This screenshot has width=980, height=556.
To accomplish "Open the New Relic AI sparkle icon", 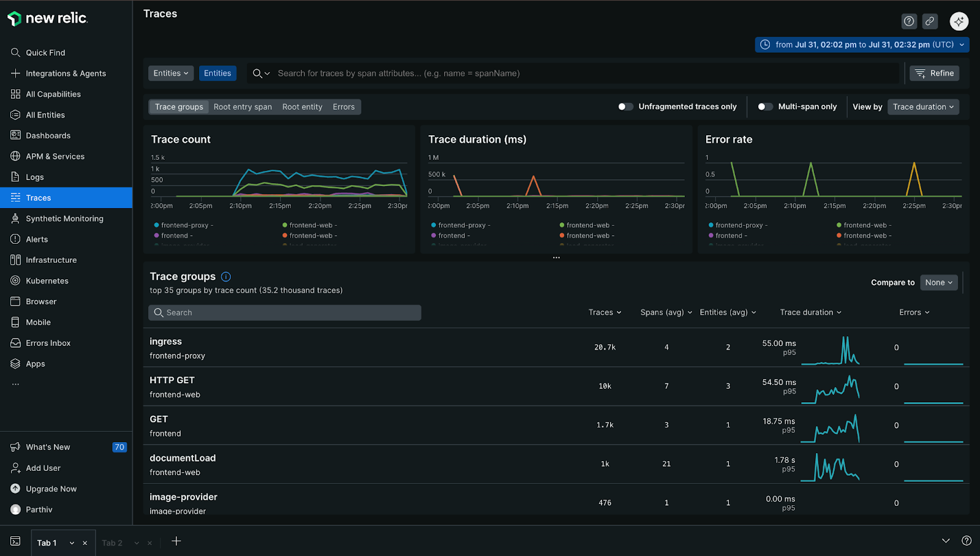I will (x=959, y=21).
